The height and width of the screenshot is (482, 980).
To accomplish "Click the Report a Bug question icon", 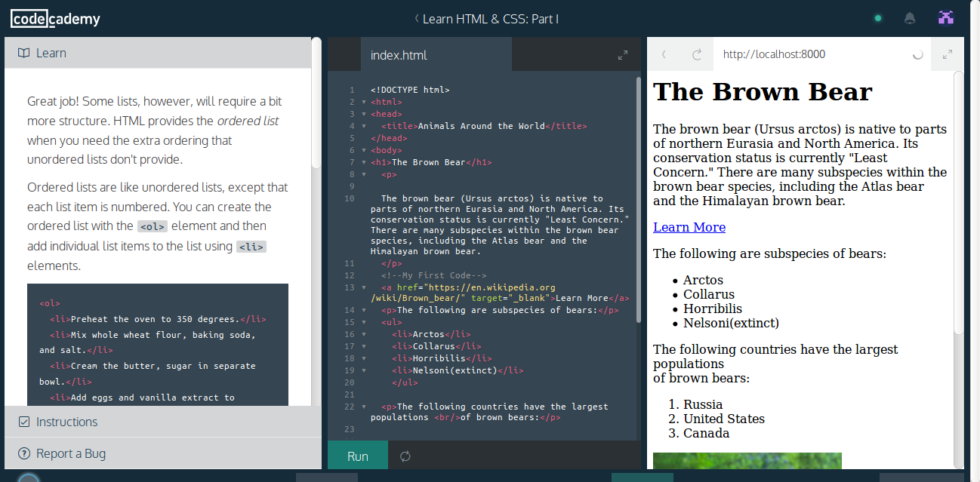I will pos(24,453).
